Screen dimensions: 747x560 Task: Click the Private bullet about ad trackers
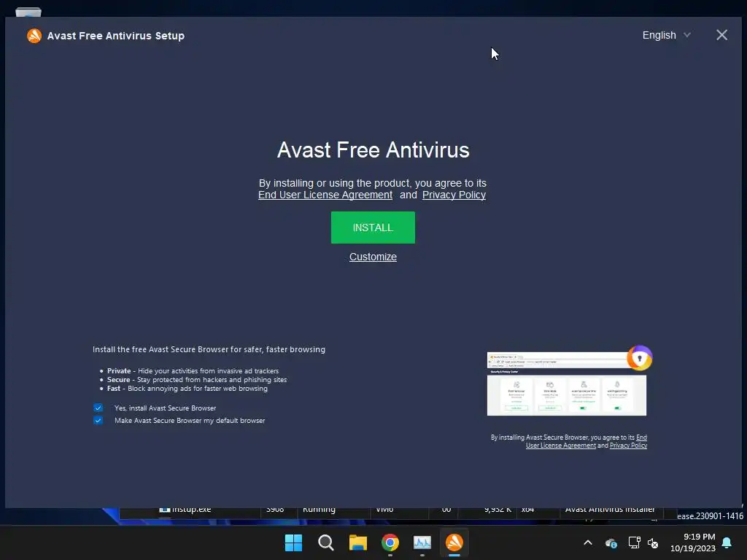(x=193, y=371)
